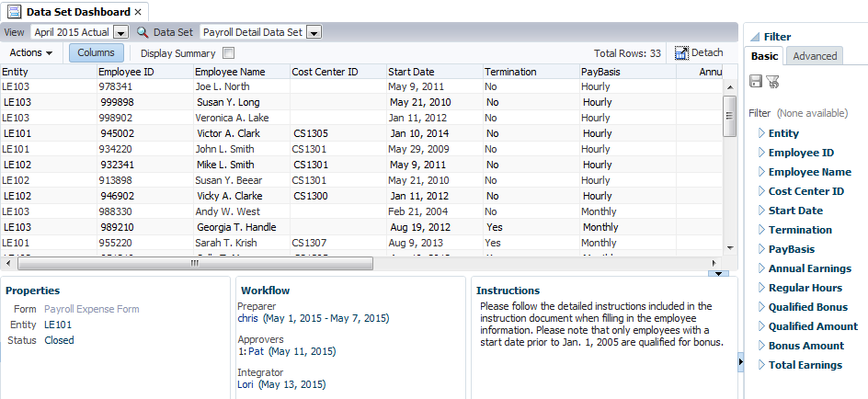This screenshot has height=399, width=868.
Task: Open the Actions dropdown menu
Action: pyautogui.click(x=31, y=53)
